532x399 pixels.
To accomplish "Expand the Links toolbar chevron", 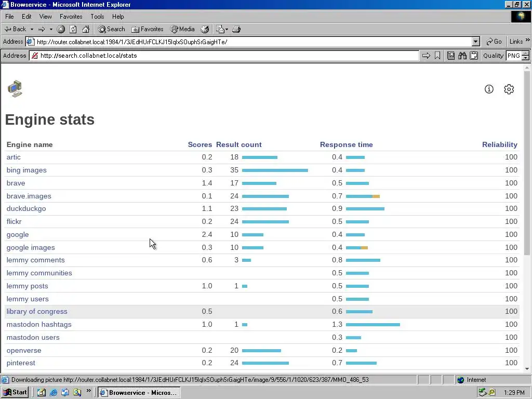I will (x=528, y=40).
